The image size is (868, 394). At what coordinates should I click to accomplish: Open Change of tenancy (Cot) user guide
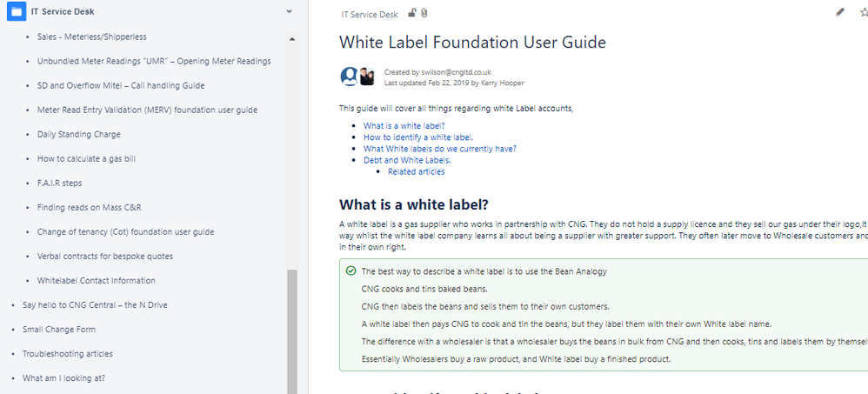125,231
